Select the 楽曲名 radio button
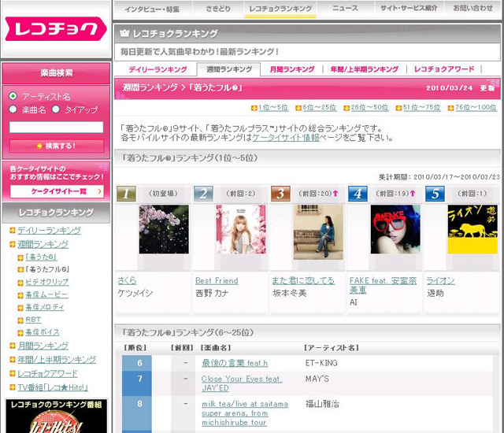The height and width of the screenshot is (433, 504). coord(13,109)
